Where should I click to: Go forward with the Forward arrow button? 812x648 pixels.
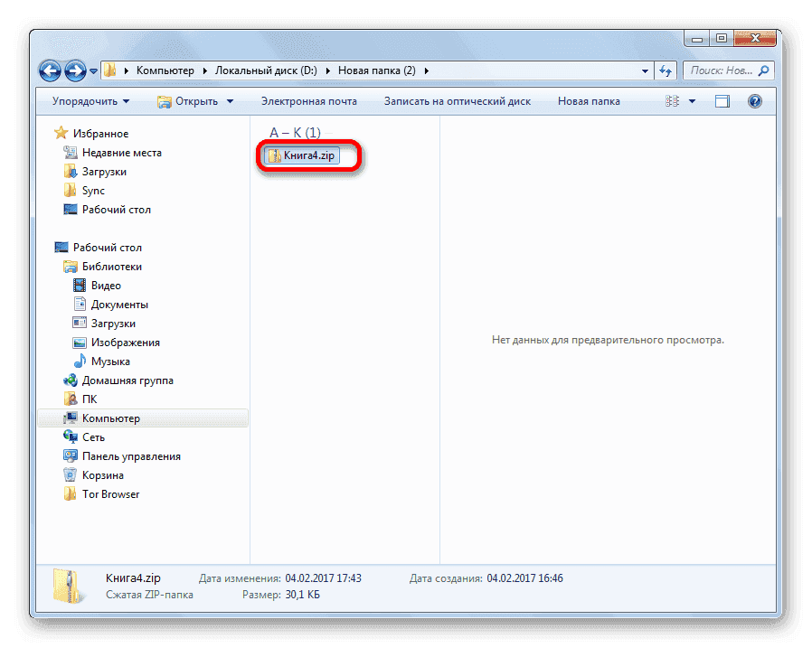click(76, 70)
